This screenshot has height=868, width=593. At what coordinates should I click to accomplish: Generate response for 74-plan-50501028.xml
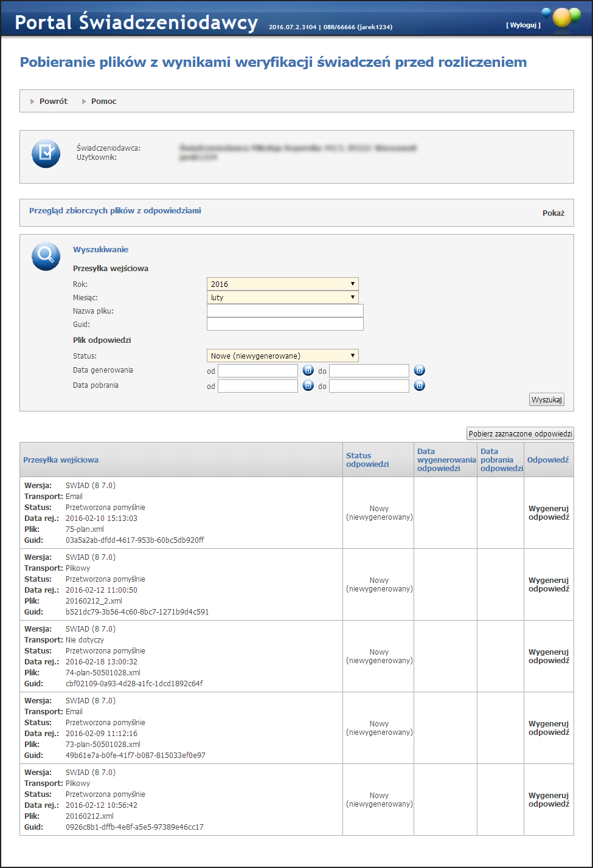click(549, 656)
